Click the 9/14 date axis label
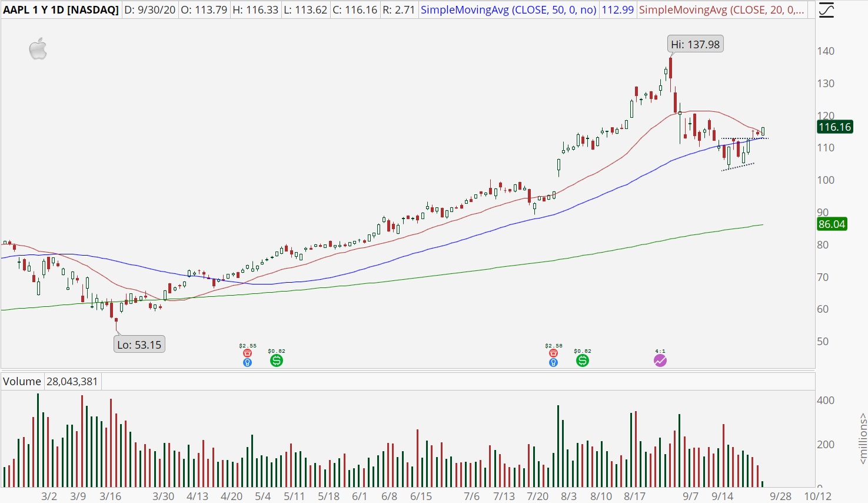This screenshot has height=503, width=868. (x=723, y=496)
